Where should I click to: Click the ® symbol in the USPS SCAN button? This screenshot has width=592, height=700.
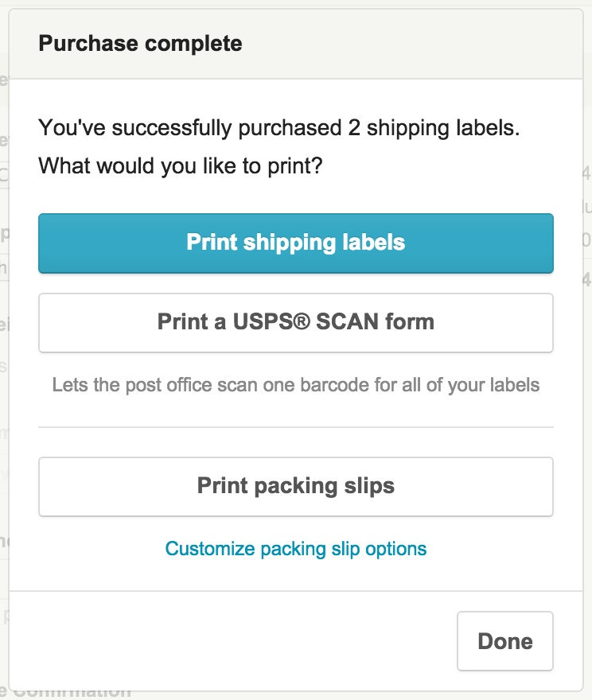[302, 320]
